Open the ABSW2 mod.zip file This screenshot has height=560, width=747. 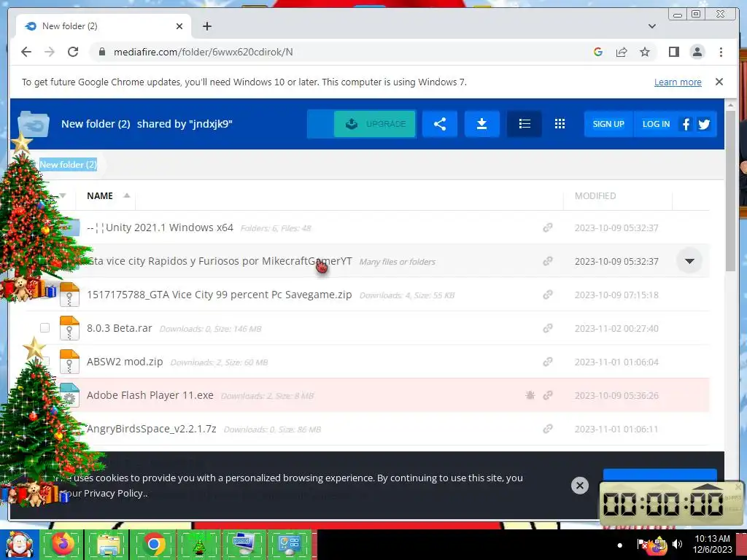tap(125, 362)
